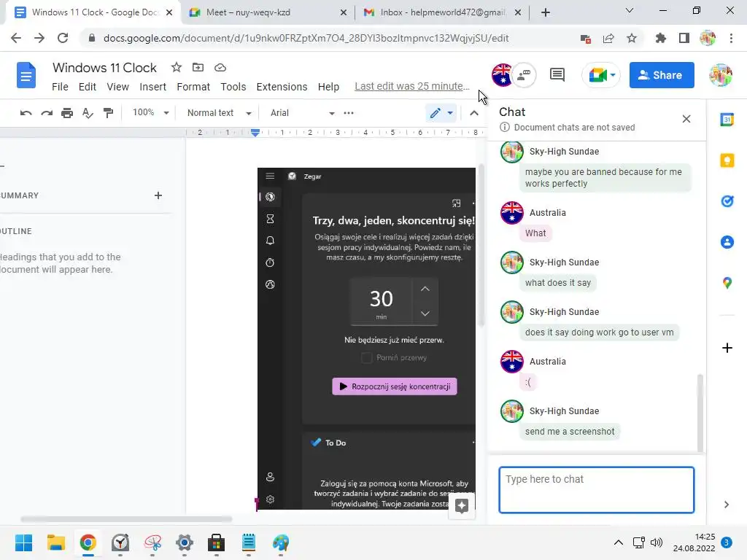Open taskbar volume control

pos(657,542)
